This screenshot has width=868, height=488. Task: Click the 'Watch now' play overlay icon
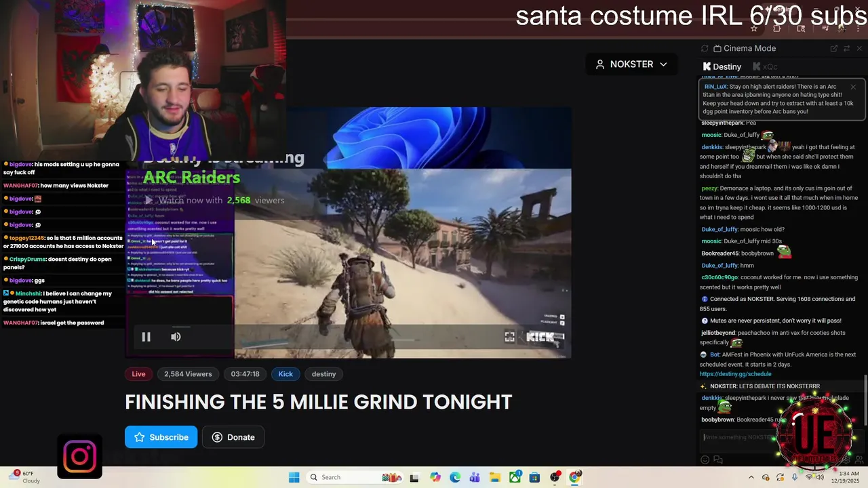(149, 200)
